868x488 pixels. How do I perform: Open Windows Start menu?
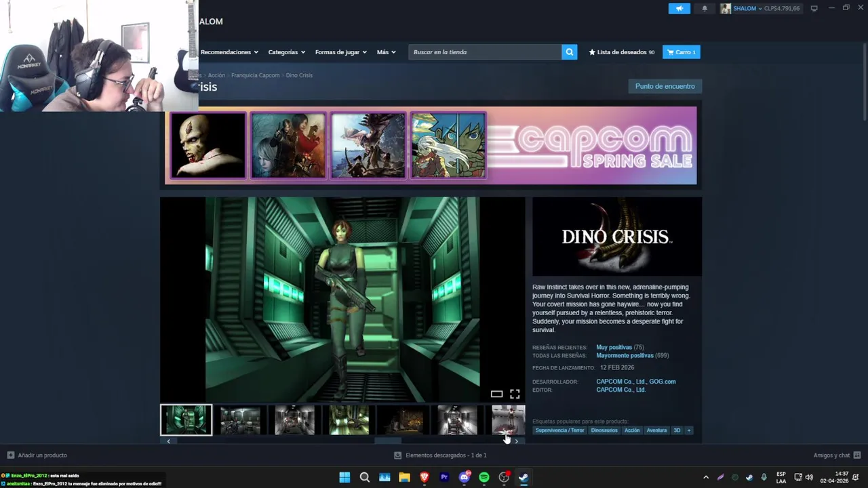pyautogui.click(x=344, y=477)
